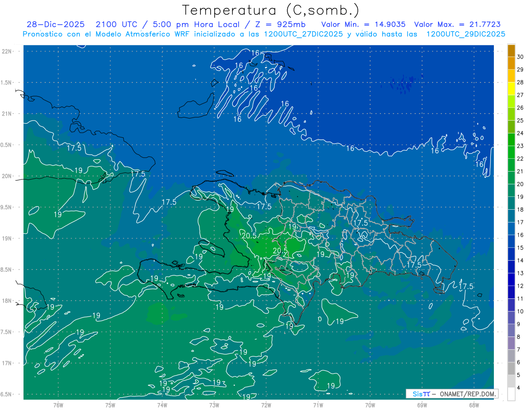The image size is (532, 411).
Task: Click the color bar label "21"
Action: [520, 171]
